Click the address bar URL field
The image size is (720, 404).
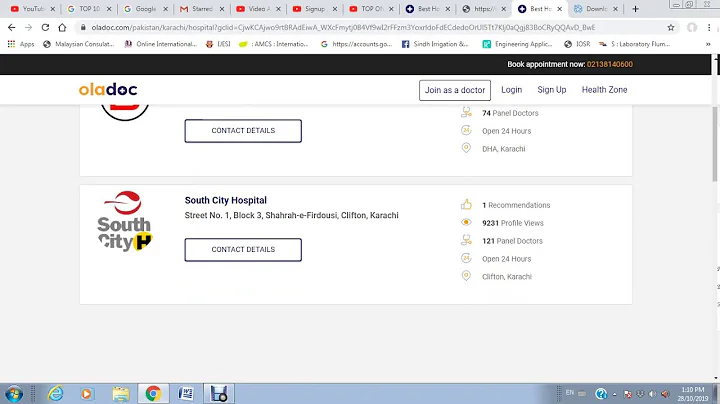pos(343,28)
